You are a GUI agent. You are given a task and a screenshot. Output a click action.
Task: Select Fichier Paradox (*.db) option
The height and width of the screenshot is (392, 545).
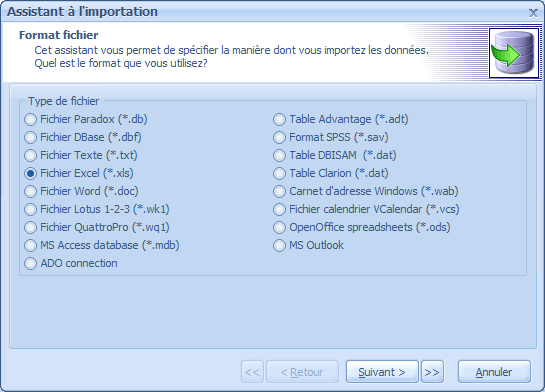point(86,119)
